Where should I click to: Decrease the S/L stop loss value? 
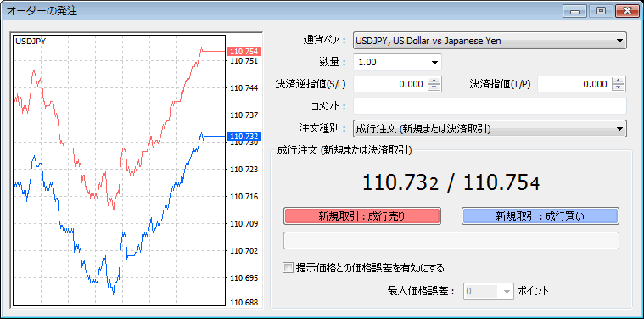(434, 88)
